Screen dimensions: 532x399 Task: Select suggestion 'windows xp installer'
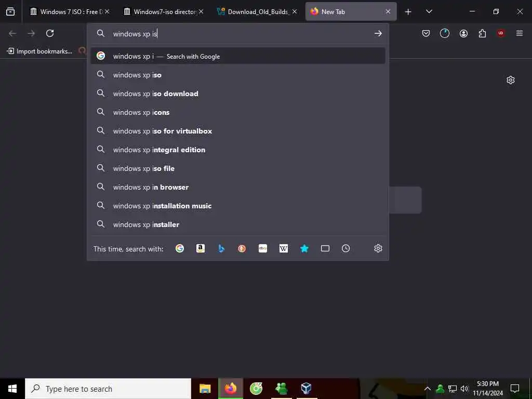(238, 224)
